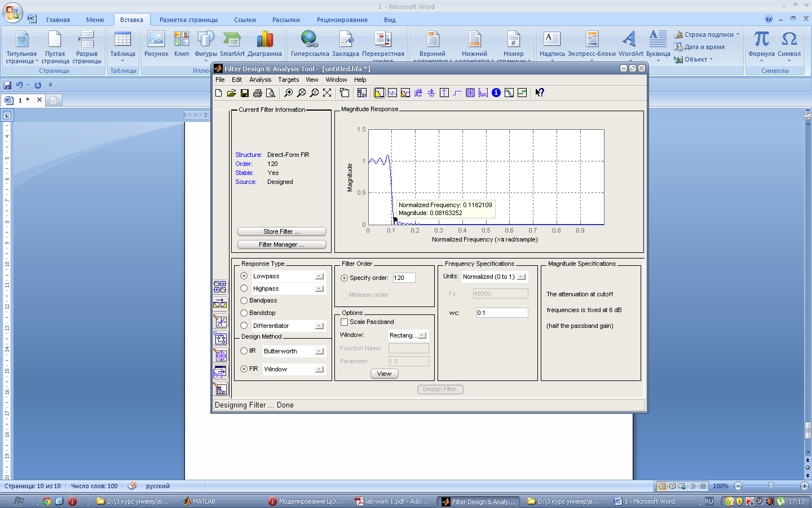Click the Save filter session icon

pos(245,93)
